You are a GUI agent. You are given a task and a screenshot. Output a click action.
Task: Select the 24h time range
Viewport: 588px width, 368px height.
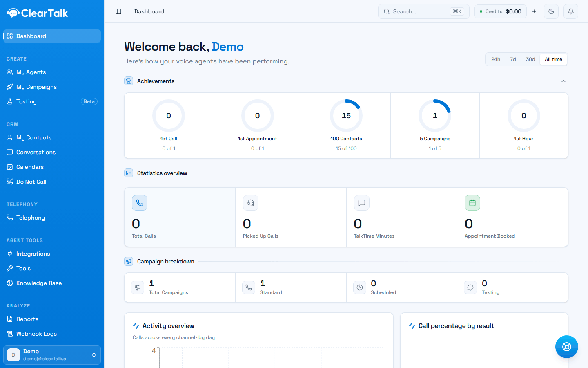pyautogui.click(x=496, y=59)
